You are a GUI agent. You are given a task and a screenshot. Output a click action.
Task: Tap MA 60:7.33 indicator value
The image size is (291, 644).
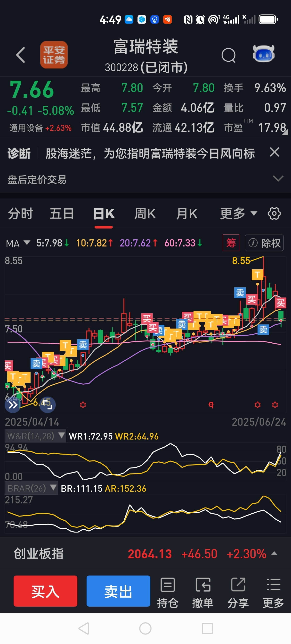pos(183,243)
